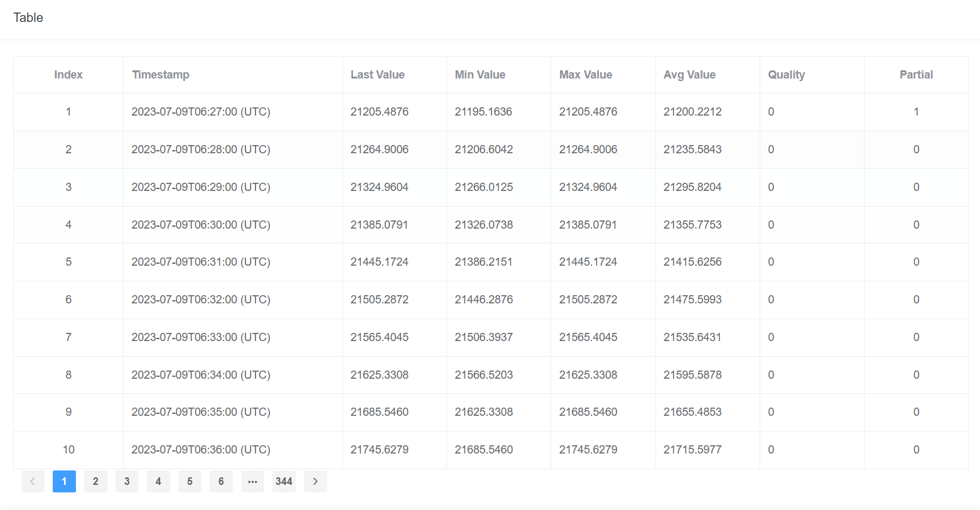Navigate to page 4
The height and width of the screenshot is (510, 980).
pos(158,482)
